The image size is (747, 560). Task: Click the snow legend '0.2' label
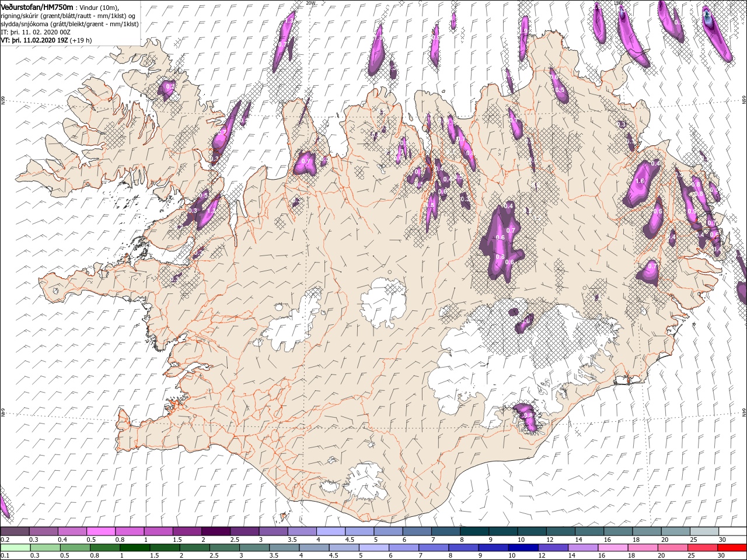[4, 540]
